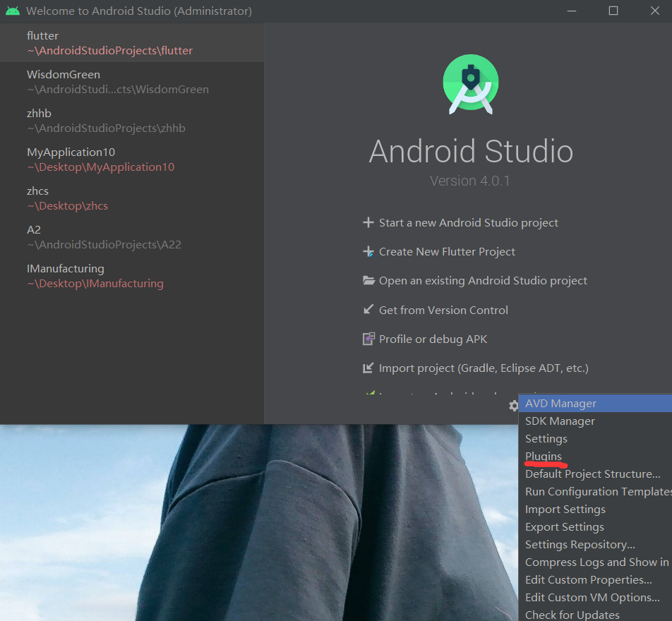Click the Android head icon in title bar

13,11
